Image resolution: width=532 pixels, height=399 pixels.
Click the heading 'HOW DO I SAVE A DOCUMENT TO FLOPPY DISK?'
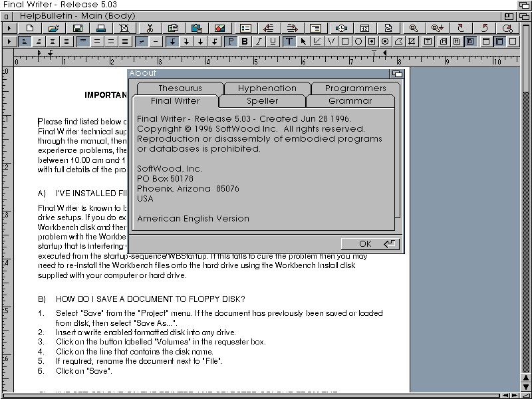[150, 299]
